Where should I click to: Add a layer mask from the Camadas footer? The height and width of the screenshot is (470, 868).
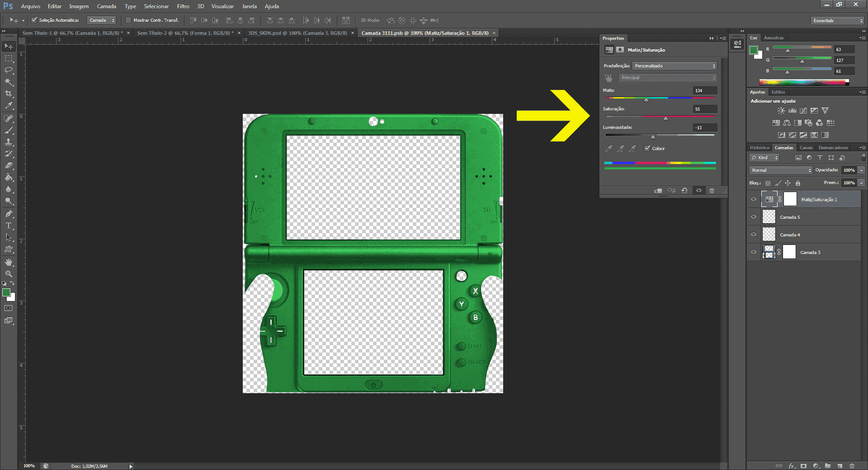(x=803, y=466)
